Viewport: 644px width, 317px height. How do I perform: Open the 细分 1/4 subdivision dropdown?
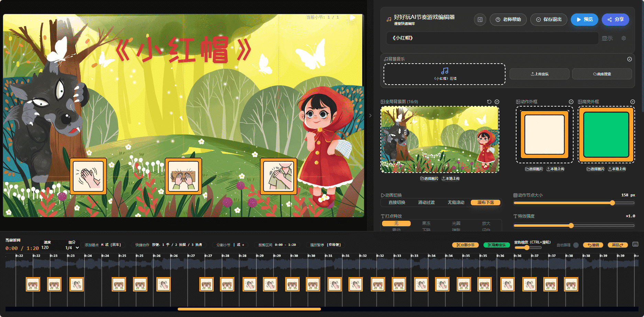point(72,248)
